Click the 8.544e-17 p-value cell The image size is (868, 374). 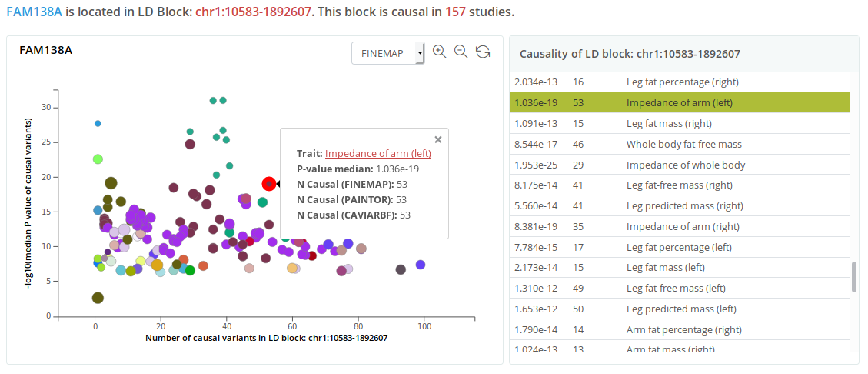535,144
